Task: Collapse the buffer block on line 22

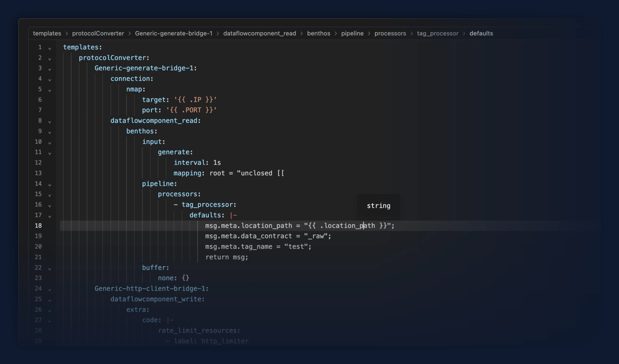Action: [50, 269]
